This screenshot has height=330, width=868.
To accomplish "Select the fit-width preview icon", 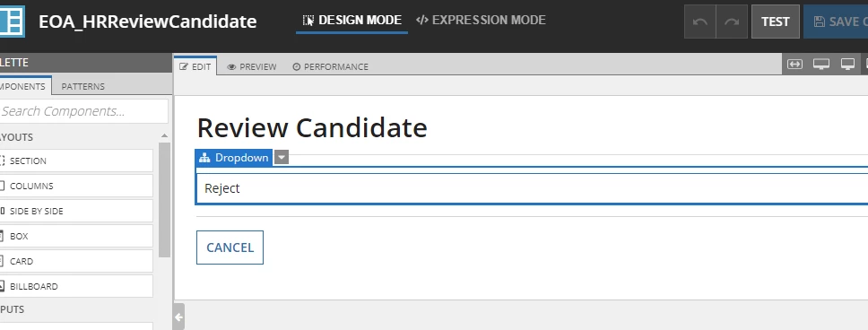I will (x=795, y=65).
